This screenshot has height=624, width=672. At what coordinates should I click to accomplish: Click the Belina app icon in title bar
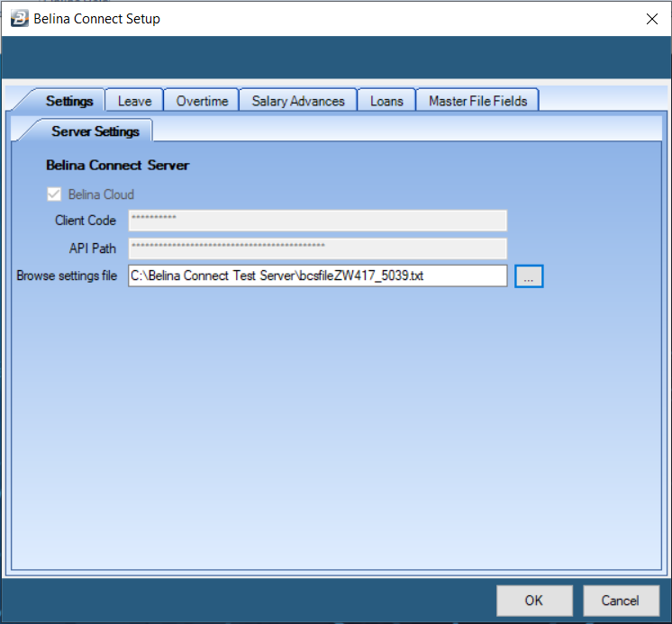pos(19,18)
